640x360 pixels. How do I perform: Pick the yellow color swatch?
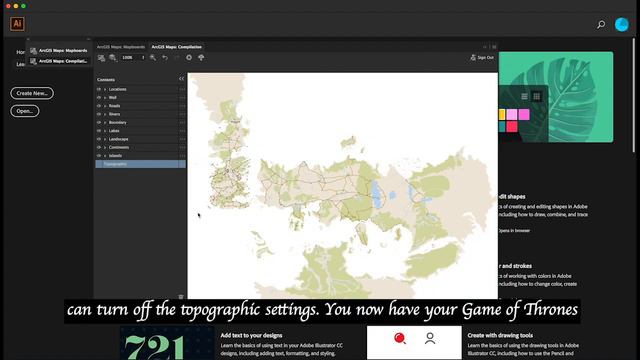pyautogui.click(x=502, y=114)
